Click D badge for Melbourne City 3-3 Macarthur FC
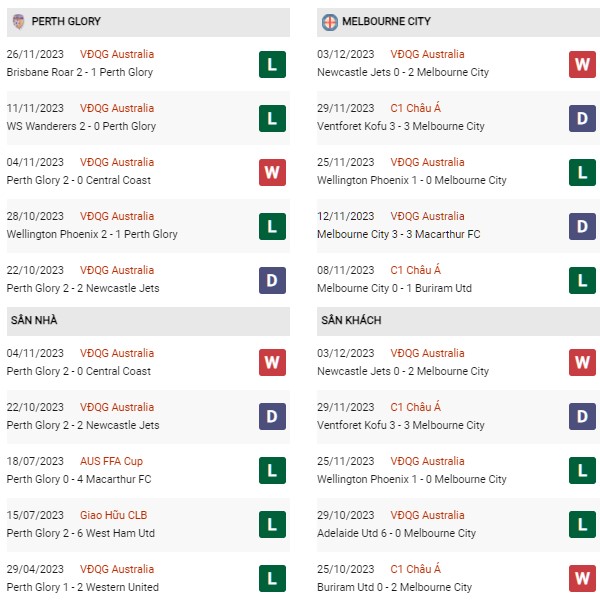 (x=582, y=227)
